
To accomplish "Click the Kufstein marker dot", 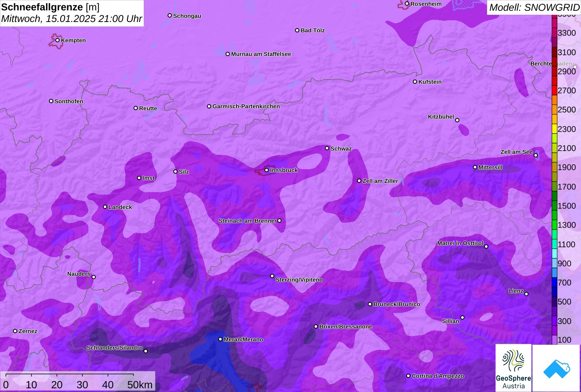I will coord(415,82).
